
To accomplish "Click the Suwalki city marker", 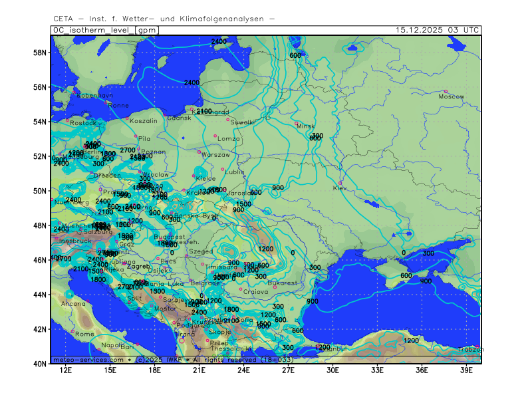I will click(228, 120).
